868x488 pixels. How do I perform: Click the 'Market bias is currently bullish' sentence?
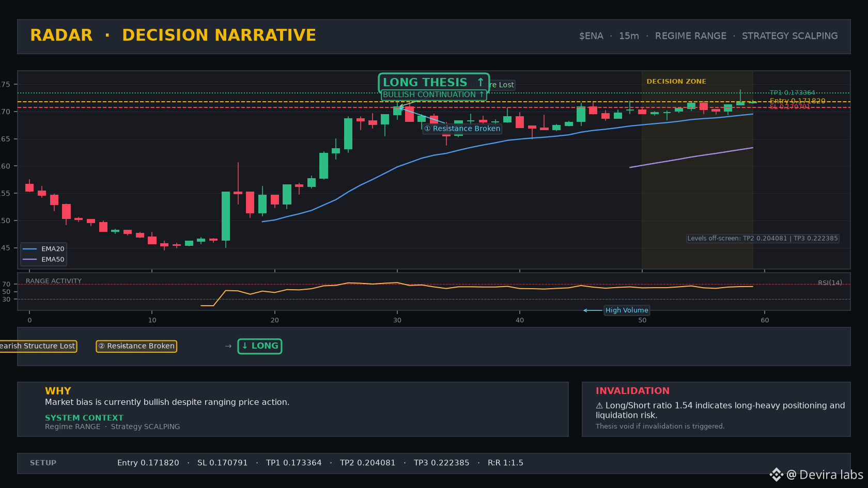(167, 402)
